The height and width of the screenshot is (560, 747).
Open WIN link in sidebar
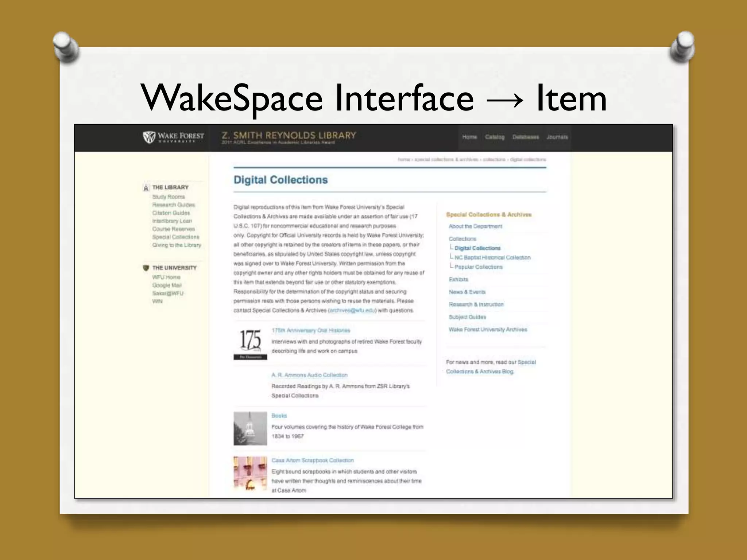[x=157, y=301]
